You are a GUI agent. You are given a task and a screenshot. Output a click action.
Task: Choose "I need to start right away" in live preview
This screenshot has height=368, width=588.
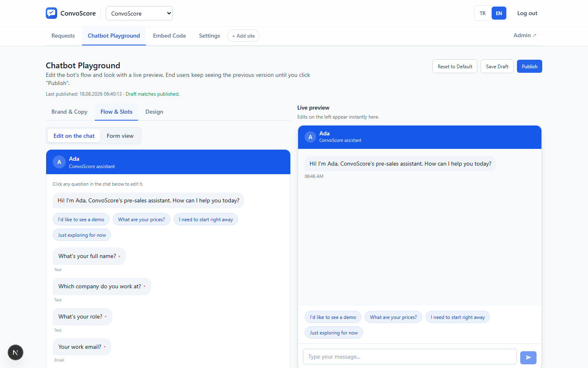pyautogui.click(x=458, y=317)
